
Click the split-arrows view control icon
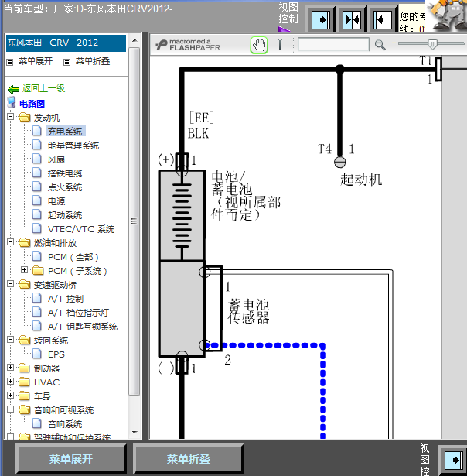[x=352, y=19]
